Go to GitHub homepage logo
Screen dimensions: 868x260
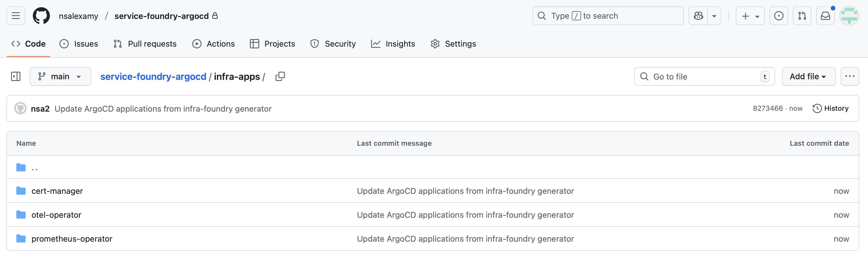click(41, 16)
